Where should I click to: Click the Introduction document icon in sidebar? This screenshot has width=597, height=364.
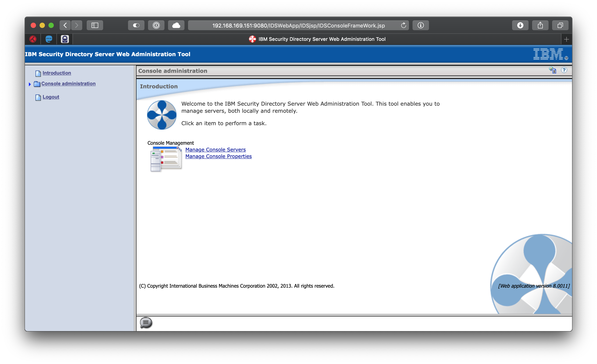coord(38,73)
